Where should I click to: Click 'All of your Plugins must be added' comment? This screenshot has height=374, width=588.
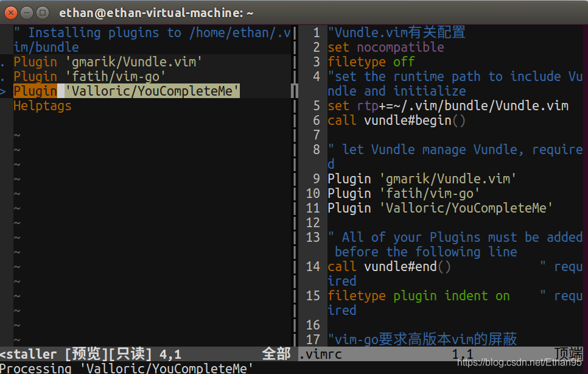455,245
